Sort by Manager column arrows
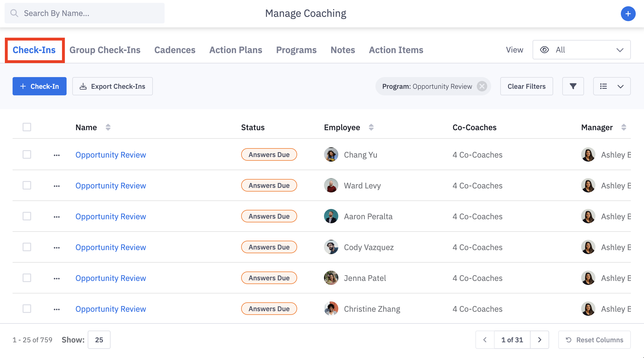 pos(624,127)
